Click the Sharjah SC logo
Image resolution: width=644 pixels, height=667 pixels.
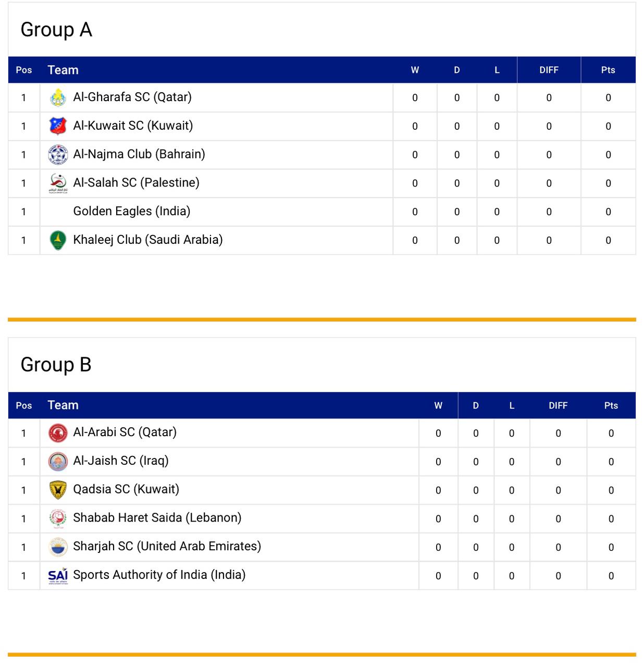point(58,547)
